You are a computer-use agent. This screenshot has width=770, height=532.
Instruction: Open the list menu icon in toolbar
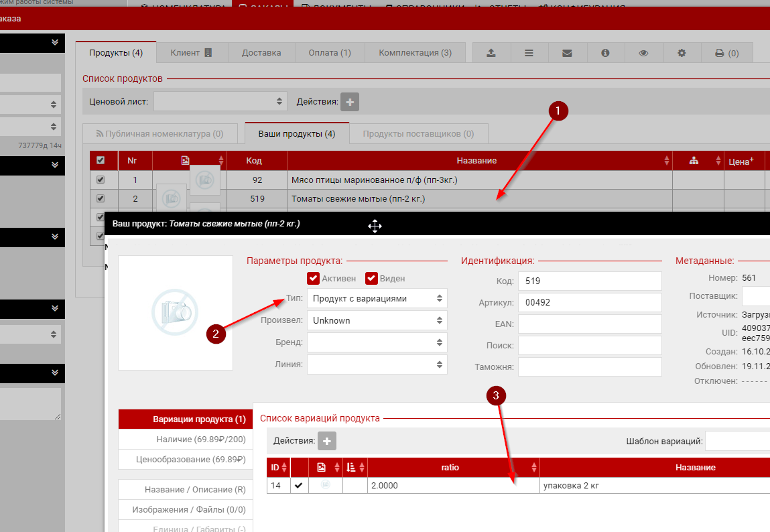[529, 53]
